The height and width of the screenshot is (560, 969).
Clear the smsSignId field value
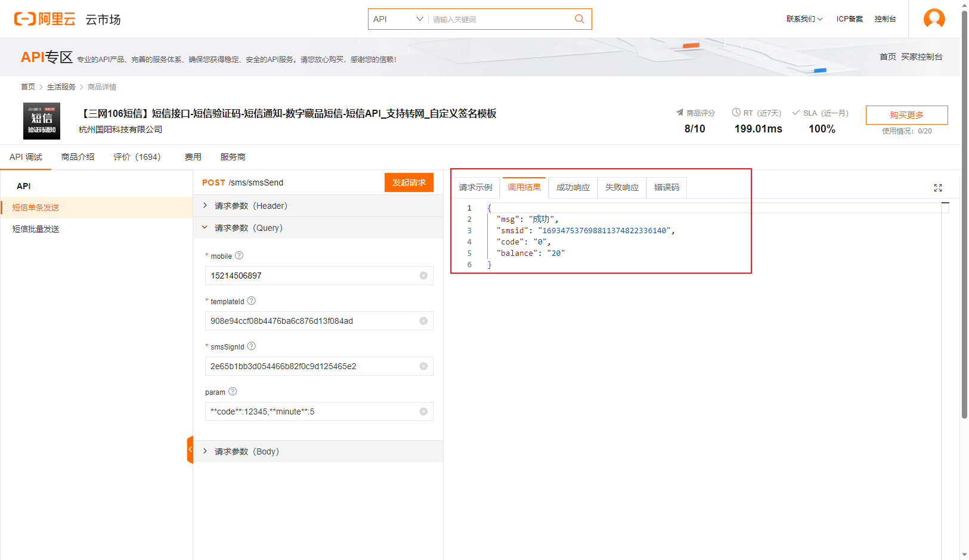tap(423, 366)
